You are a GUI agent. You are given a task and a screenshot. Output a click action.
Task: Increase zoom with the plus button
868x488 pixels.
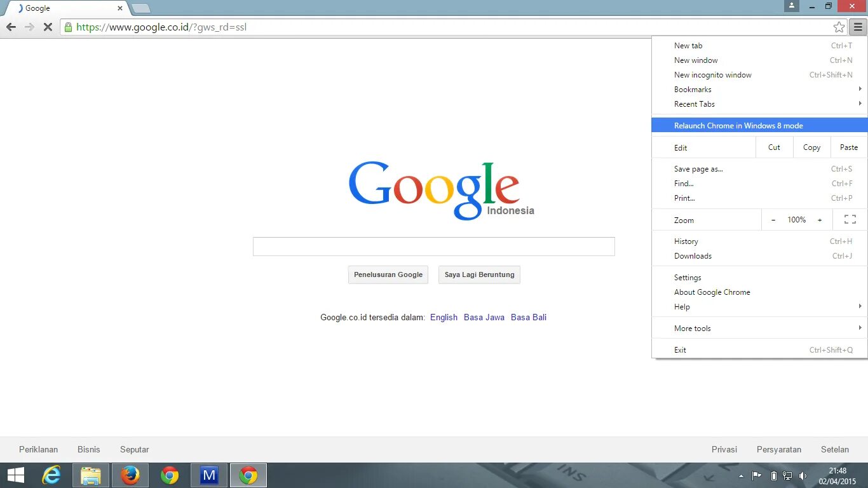(820, 220)
